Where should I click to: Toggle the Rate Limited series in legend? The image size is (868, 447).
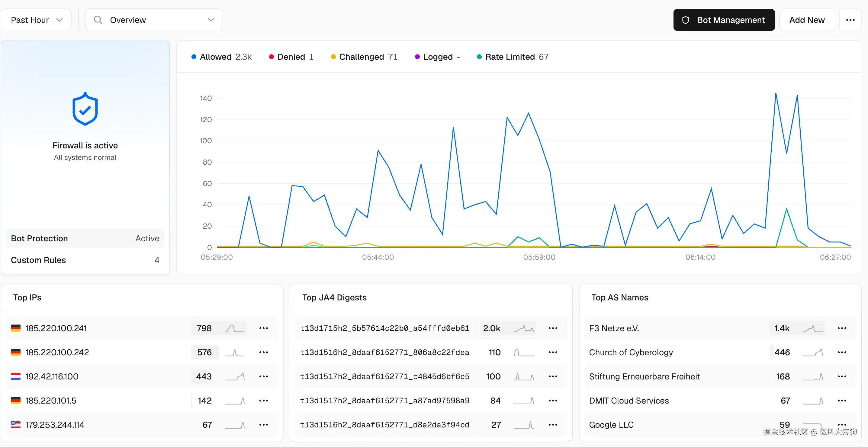(513, 57)
